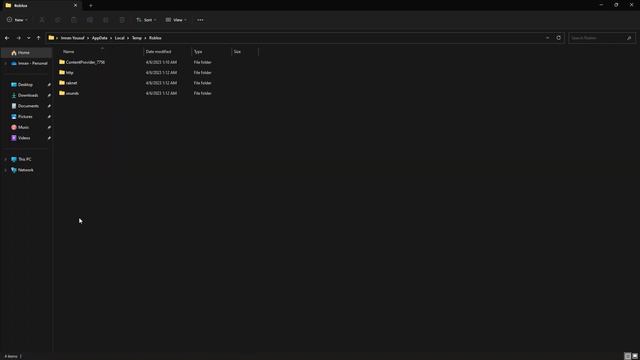
Task: Click the Search Roblox field
Action: (602, 38)
